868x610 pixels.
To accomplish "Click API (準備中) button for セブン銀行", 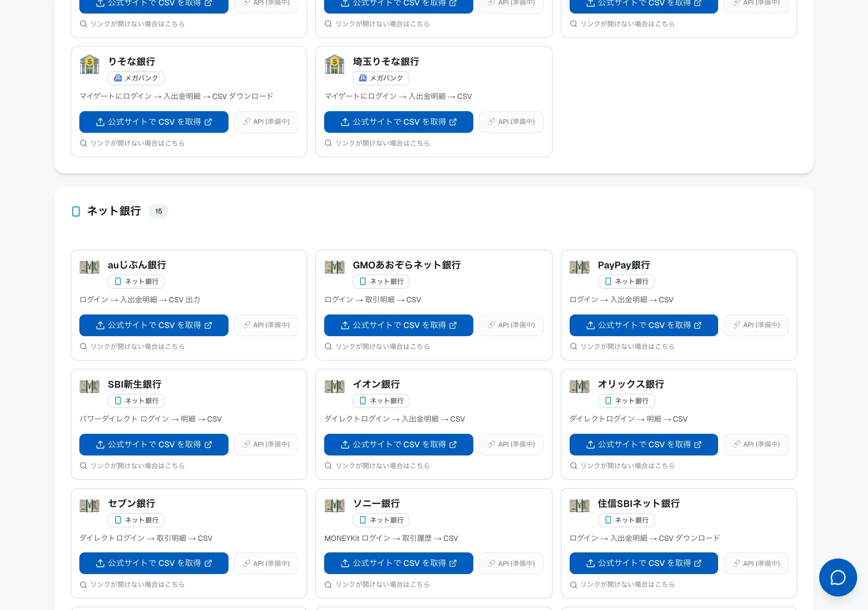I will pyautogui.click(x=266, y=563).
